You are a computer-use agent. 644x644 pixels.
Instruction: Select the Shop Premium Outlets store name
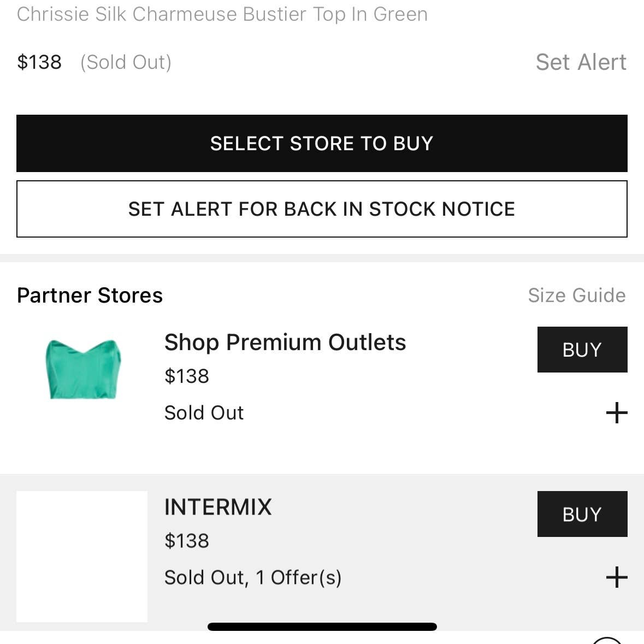[285, 342]
